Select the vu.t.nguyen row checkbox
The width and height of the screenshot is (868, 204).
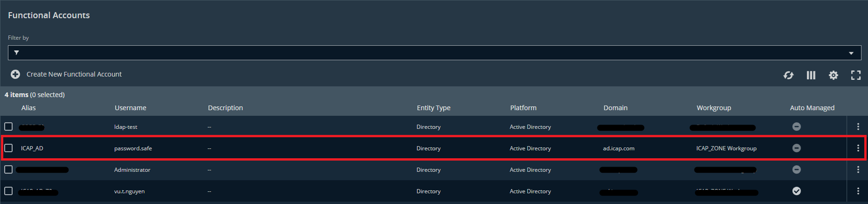(8, 191)
